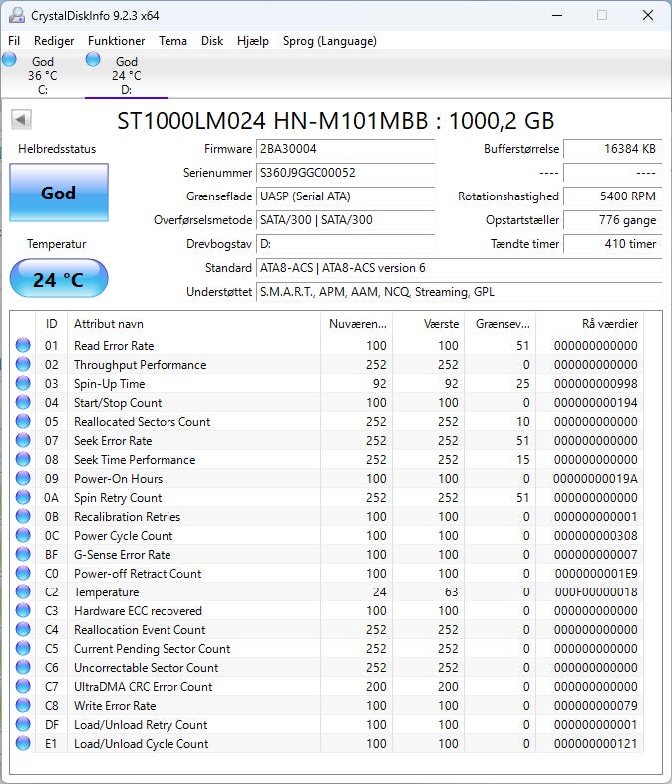Click the Rå værdier column header
The height and width of the screenshot is (784, 672).
pos(608,324)
